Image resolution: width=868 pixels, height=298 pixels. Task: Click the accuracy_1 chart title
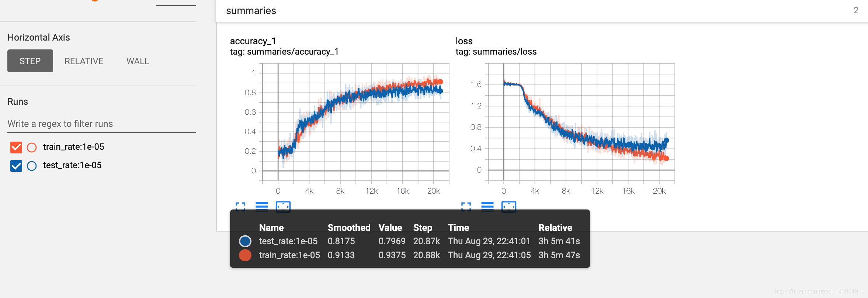coord(253,41)
